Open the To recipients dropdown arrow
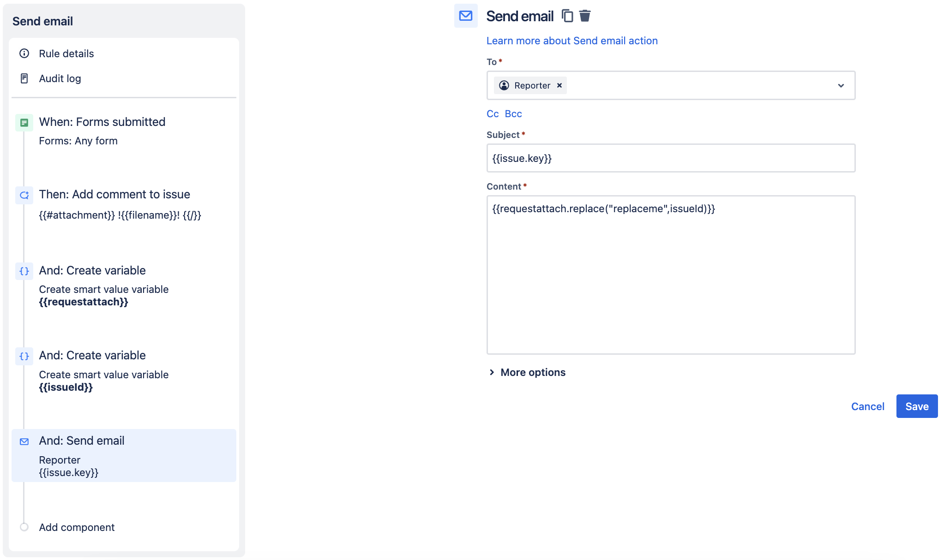The height and width of the screenshot is (560, 950). (x=841, y=85)
